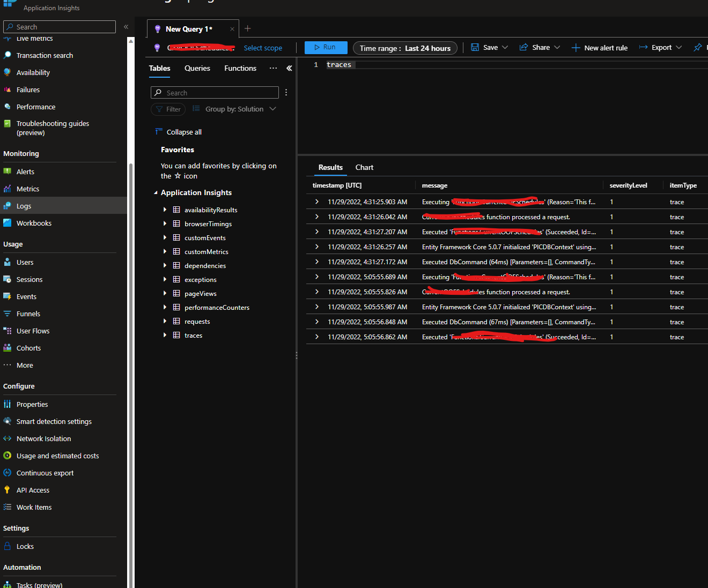The image size is (708, 588).
Task: Close New Query 1 tab
Action: click(232, 29)
